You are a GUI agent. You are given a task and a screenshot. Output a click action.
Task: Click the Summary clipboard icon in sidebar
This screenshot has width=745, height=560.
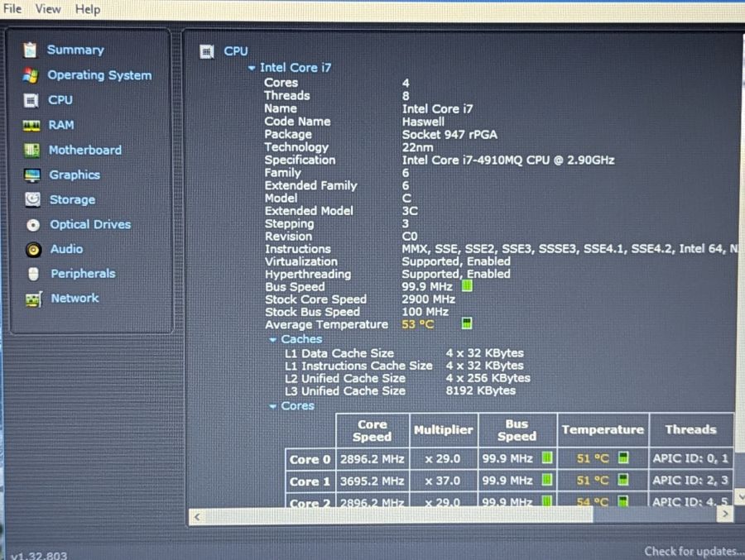(30, 50)
